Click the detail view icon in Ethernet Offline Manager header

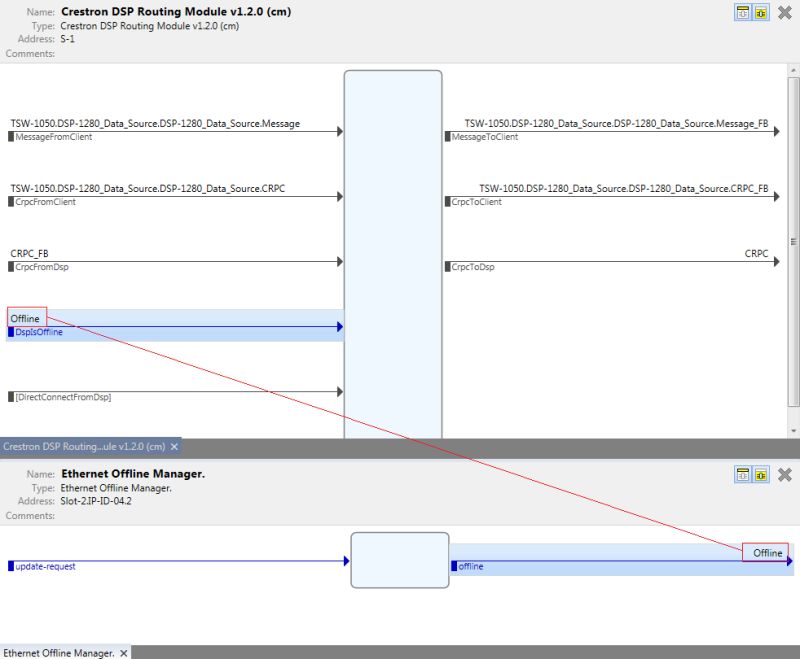click(x=743, y=475)
